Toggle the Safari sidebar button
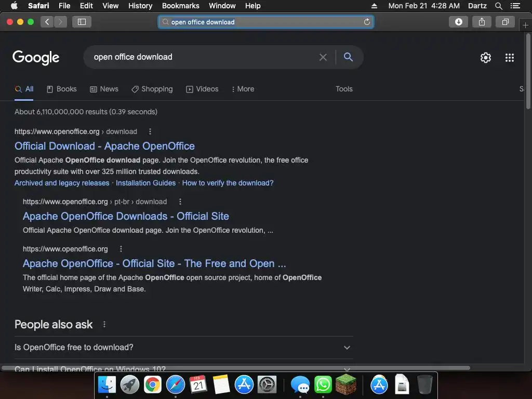532x399 pixels. point(82,22)
